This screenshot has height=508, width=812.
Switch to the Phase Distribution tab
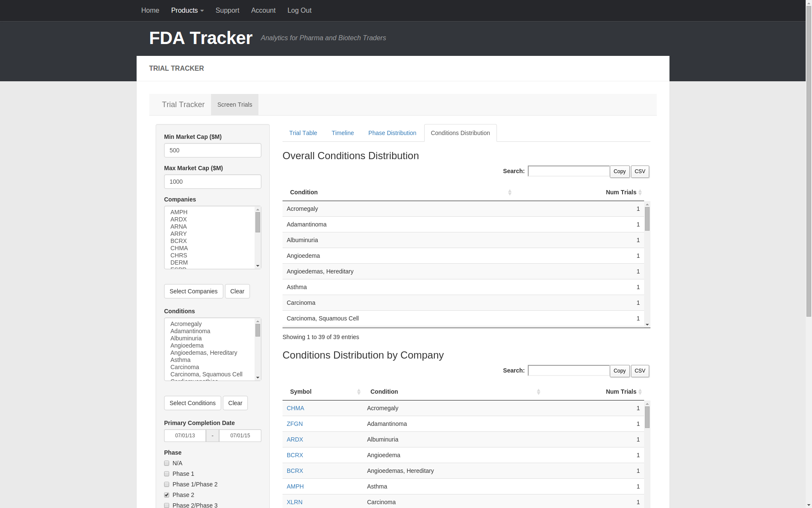tap(392, 133)
